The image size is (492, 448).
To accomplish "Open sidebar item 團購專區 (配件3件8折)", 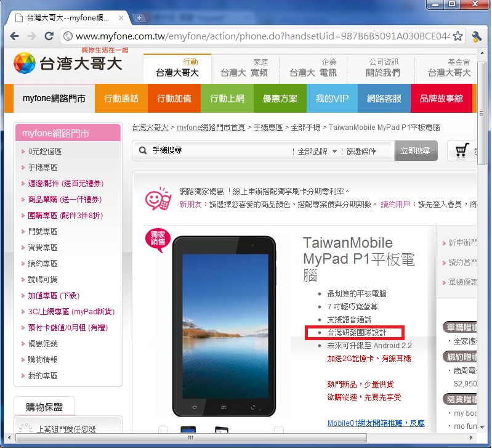I will click(65, 216).
